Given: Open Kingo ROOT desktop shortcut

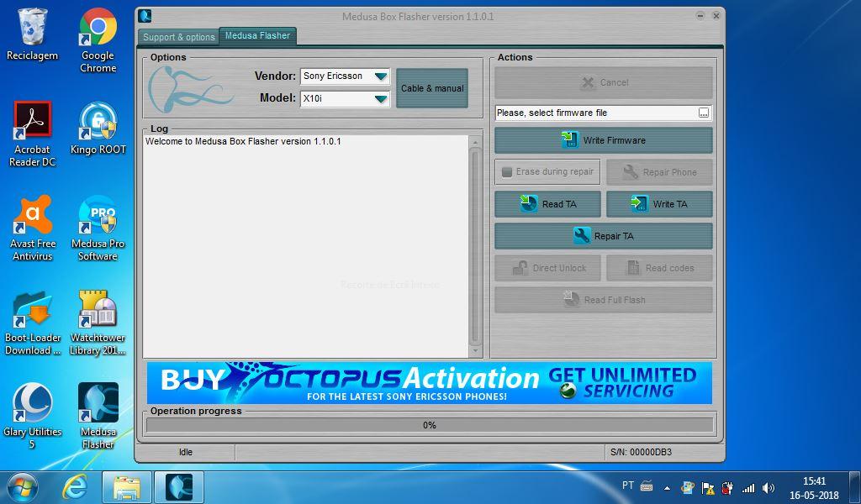Looking at the screenshot, I should (98, 128).
